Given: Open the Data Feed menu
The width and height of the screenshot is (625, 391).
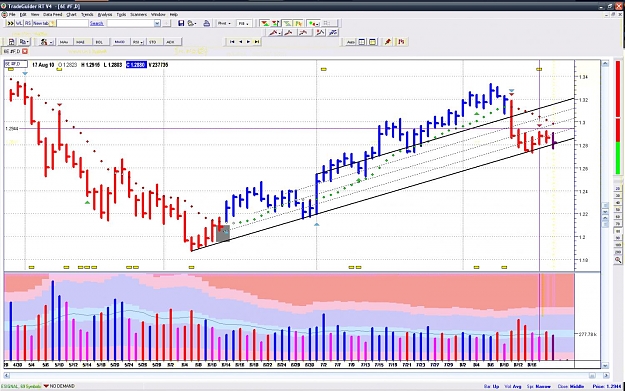Looking at the screenshot, I should click(x=53, y=14).
